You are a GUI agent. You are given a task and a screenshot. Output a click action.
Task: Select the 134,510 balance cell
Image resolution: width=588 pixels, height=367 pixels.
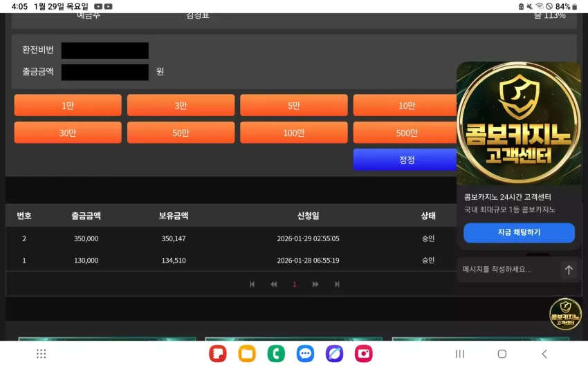pos(173,261)
